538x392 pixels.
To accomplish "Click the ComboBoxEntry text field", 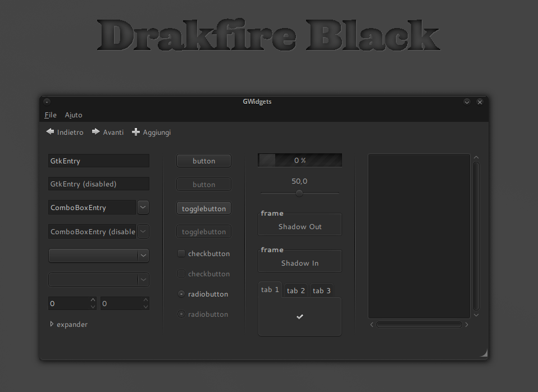I will pyautogui.click(x=92, y=207).
